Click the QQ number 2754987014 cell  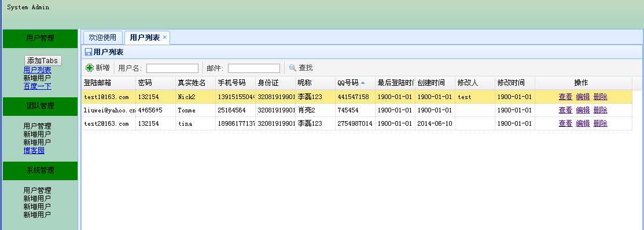pyautogui.click(x=355, y=123)
